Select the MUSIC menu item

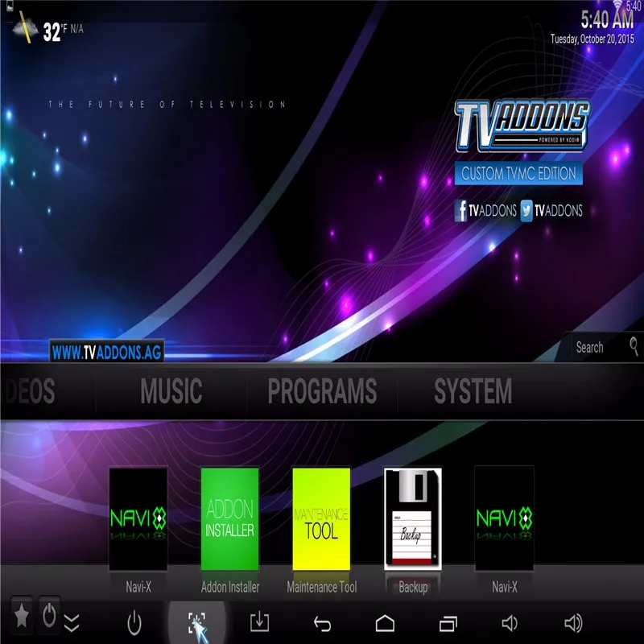click(171, 391)
